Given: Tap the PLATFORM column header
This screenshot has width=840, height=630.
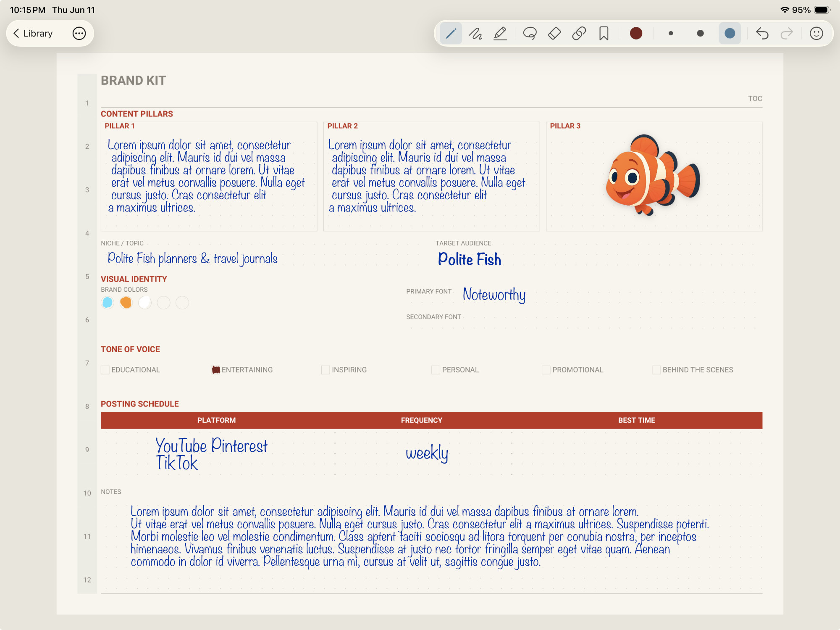Looking at the screenshot, I should pos(216,420).
